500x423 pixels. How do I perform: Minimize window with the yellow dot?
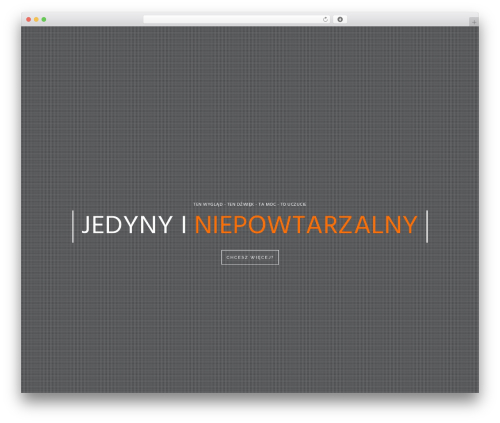(x=36, y=19)
